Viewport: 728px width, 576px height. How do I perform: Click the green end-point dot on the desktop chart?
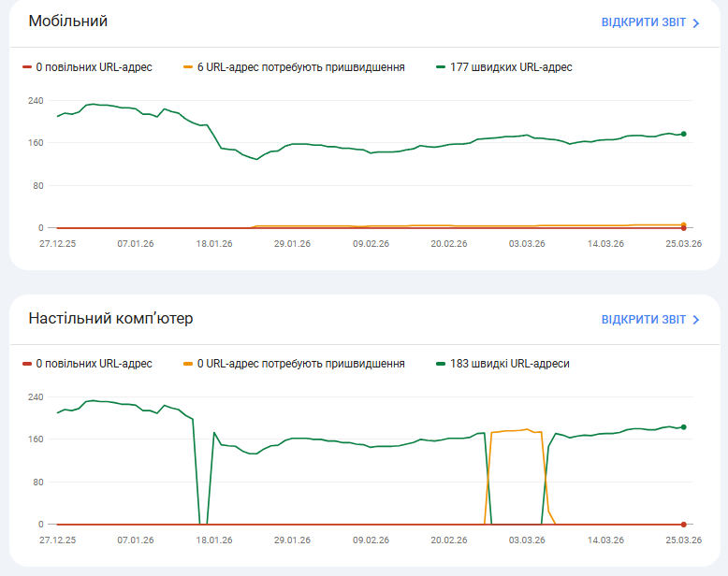683,427
